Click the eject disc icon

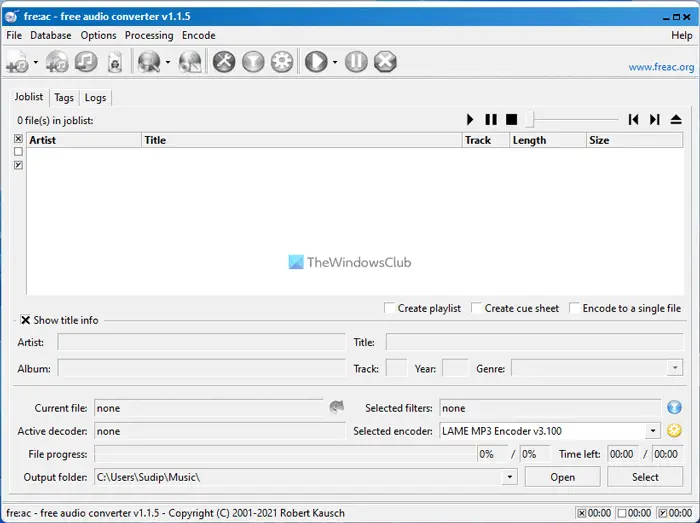click(676, 120)
